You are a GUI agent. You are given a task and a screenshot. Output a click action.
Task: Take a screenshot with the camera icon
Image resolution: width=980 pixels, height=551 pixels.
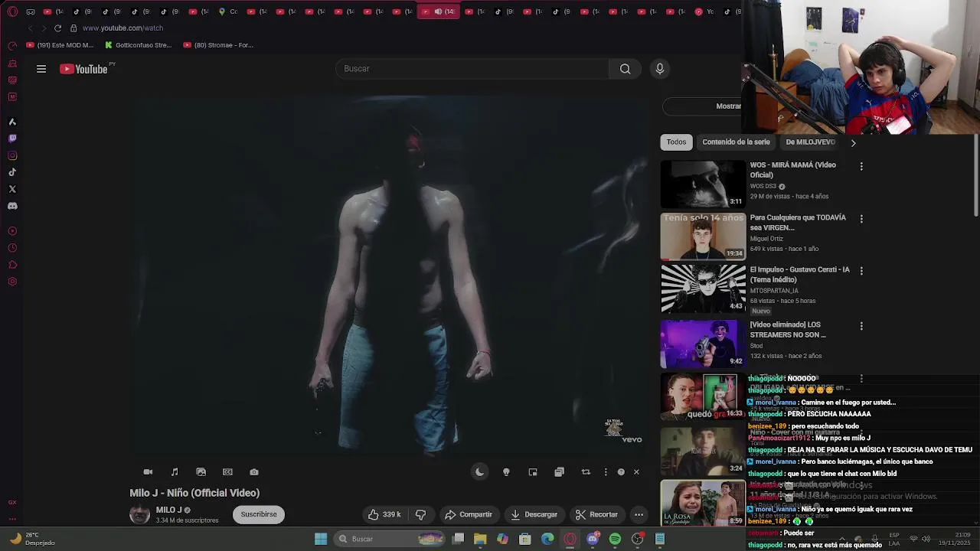pos(254,472)
